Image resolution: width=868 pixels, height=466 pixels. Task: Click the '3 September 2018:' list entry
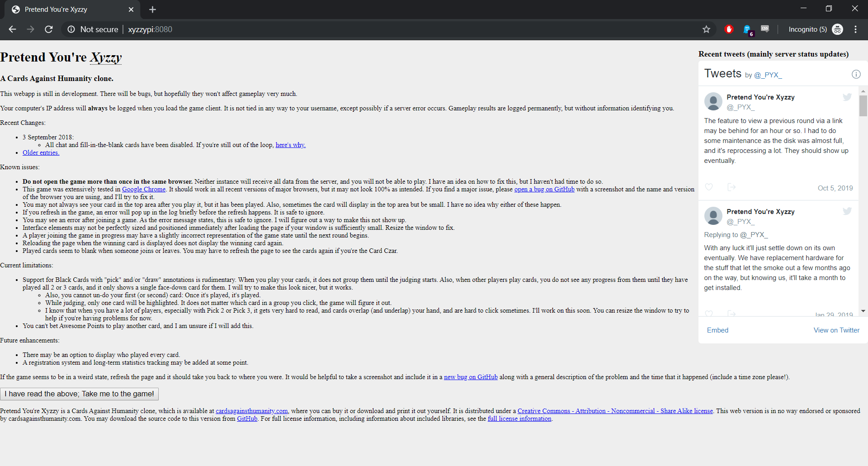coord(48,137)
